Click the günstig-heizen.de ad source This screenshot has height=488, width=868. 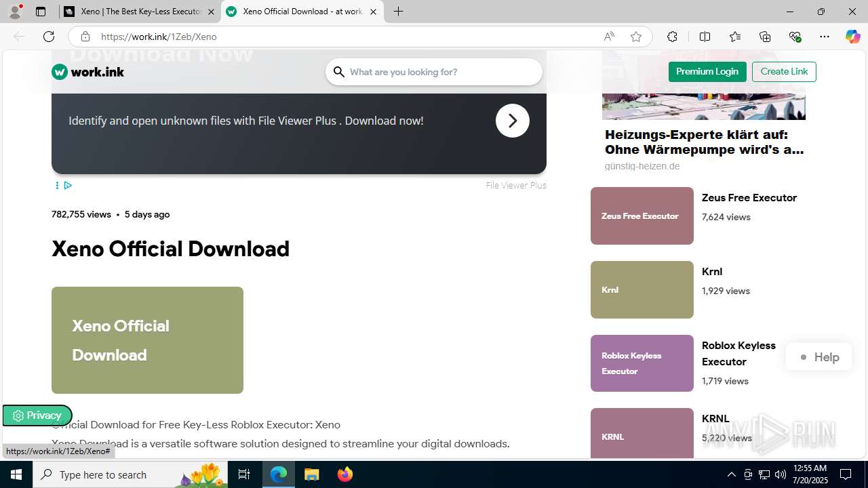(642, 166)
